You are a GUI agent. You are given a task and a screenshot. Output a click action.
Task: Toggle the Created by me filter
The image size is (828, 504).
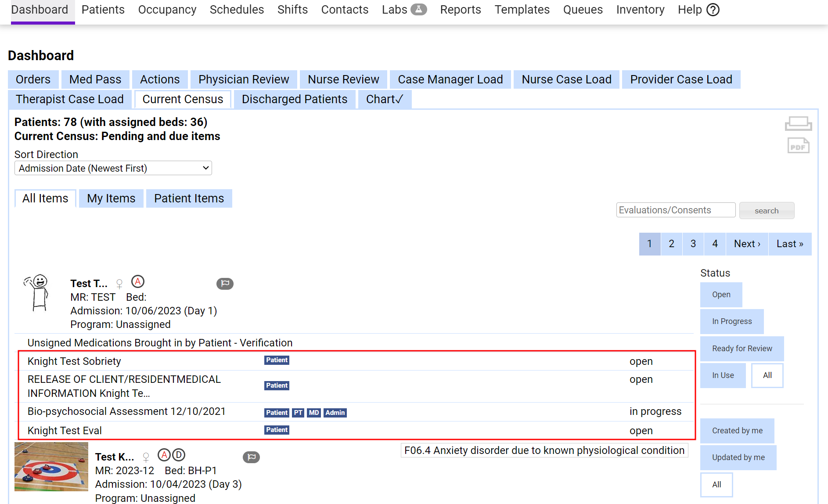(737, 431)
